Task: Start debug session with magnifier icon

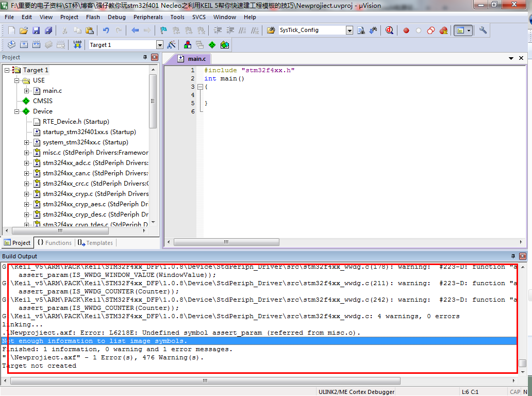Action: click(x=389, y=30)
